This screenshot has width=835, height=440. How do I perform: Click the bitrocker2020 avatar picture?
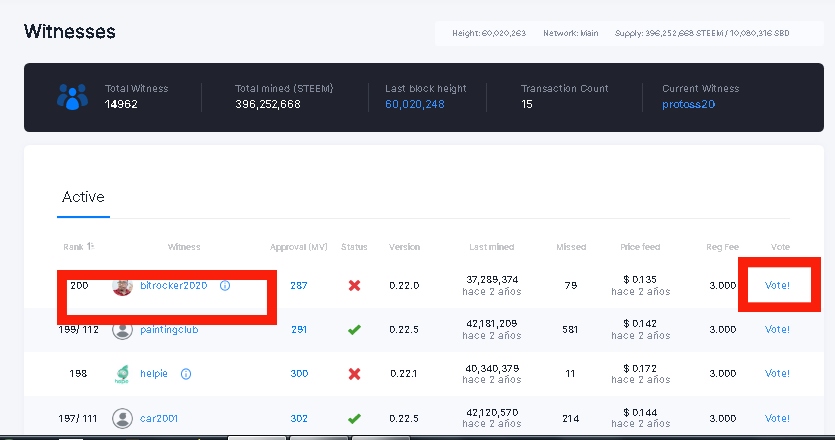click(x=122, y=286)
